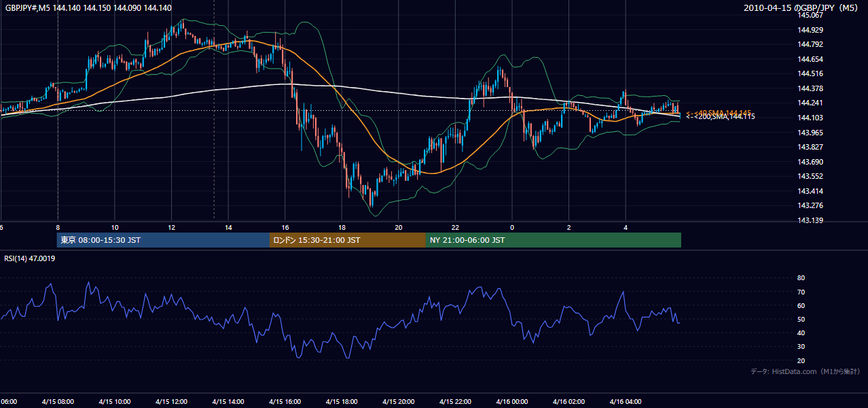Click the 143.414 price axis value
The image size is (868, 408).
pos(810,191)
